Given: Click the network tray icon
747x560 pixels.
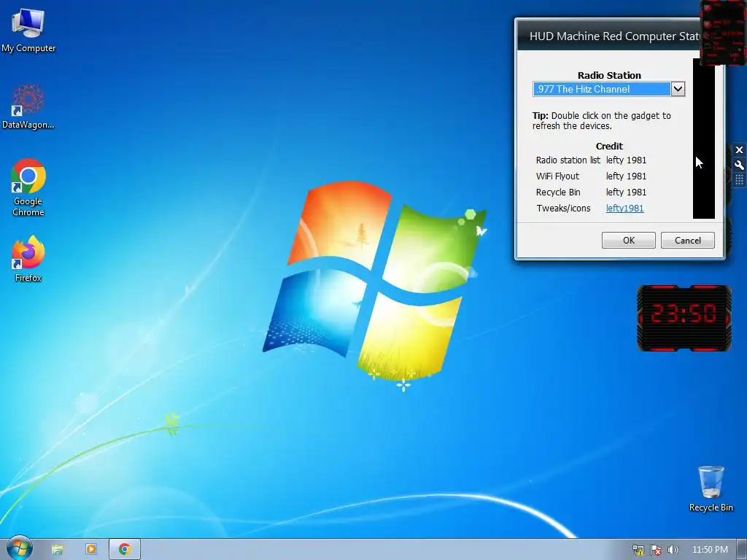Looking at the screenshot, I should coord(638,550).
